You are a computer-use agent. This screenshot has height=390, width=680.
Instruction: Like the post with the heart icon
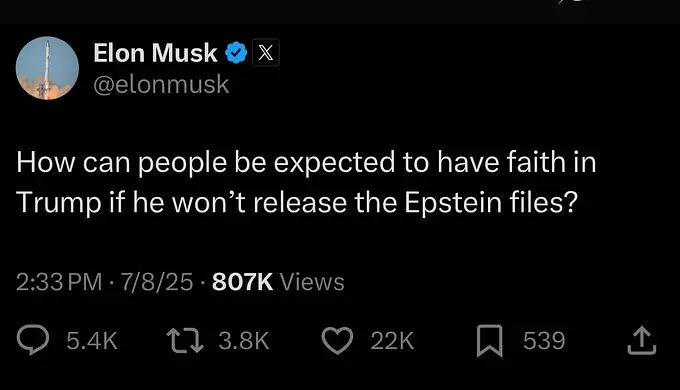click(337, 341)
